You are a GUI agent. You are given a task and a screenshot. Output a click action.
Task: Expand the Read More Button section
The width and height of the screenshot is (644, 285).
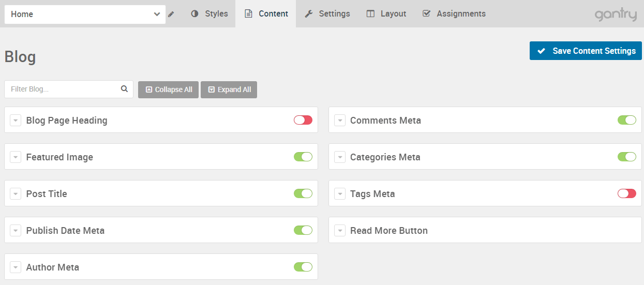(x=340, y=231)
